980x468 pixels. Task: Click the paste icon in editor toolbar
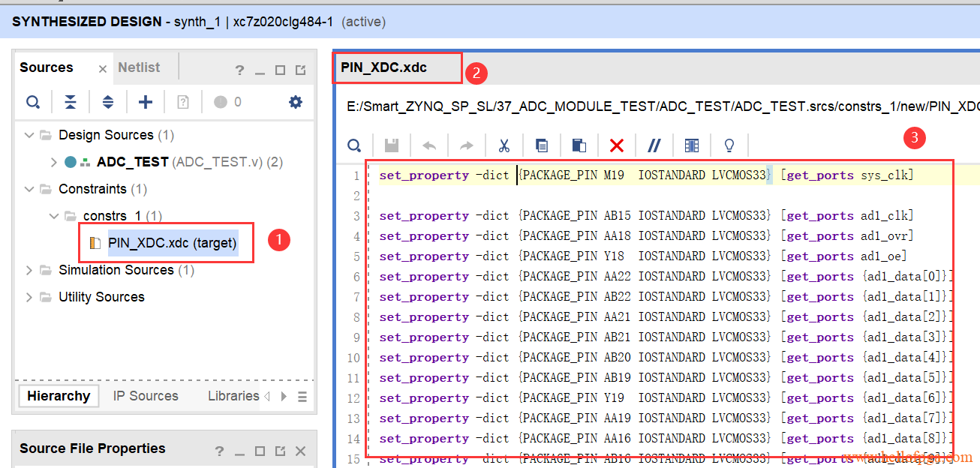(579, 145)
